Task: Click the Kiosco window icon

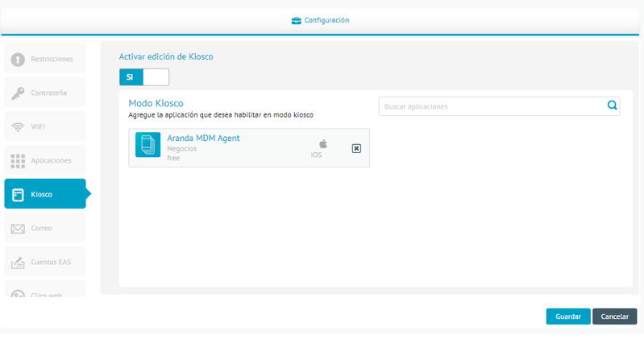Action: pos(18,195)
